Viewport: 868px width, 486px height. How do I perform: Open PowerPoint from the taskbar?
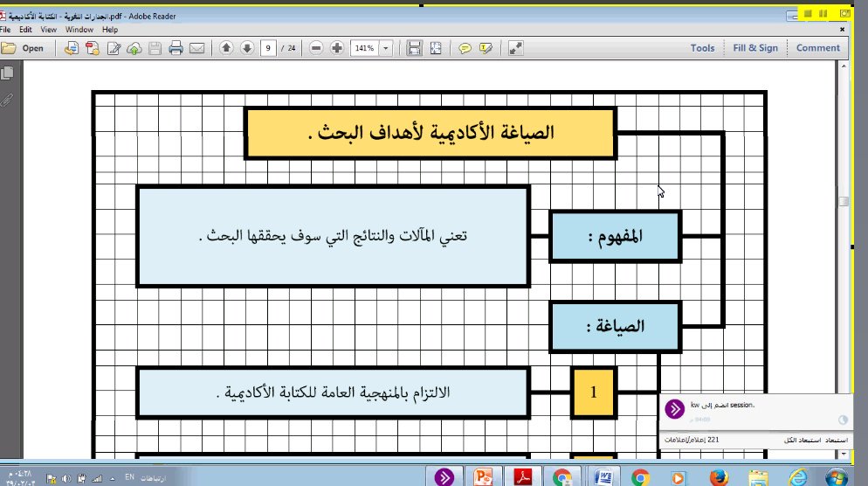pos(483,476)
